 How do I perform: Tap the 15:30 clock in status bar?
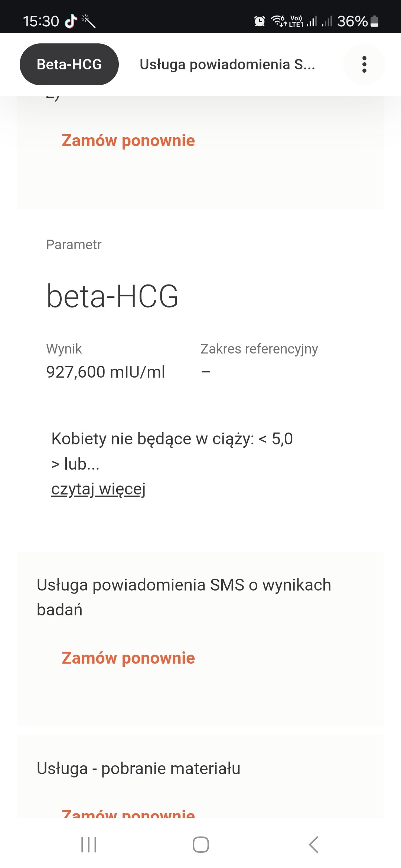[x=41, y=21]
